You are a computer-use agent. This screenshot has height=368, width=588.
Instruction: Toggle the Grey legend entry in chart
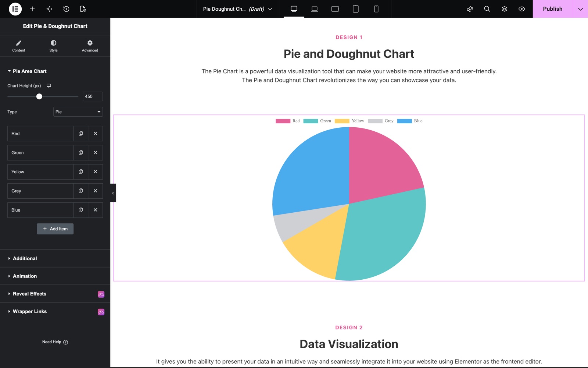[381, 121]
